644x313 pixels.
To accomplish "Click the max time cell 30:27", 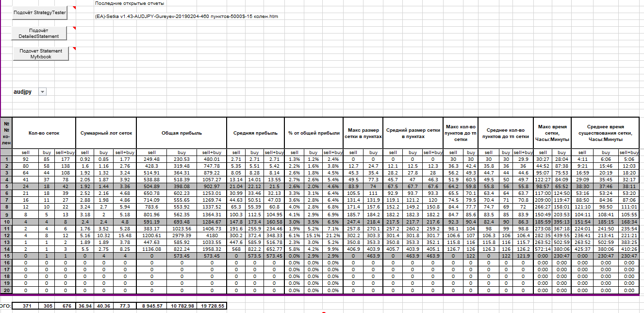I will coord(543,159).
